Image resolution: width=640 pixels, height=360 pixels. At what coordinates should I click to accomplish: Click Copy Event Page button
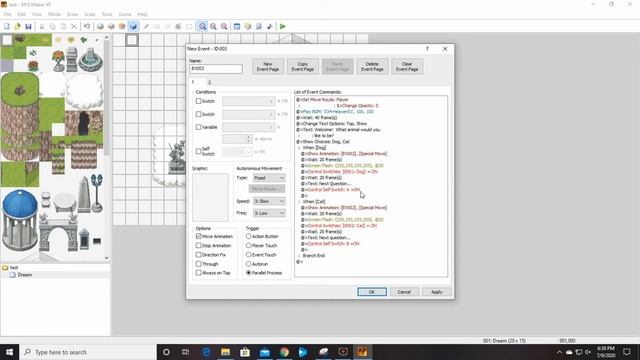click(x=302, y=67)
